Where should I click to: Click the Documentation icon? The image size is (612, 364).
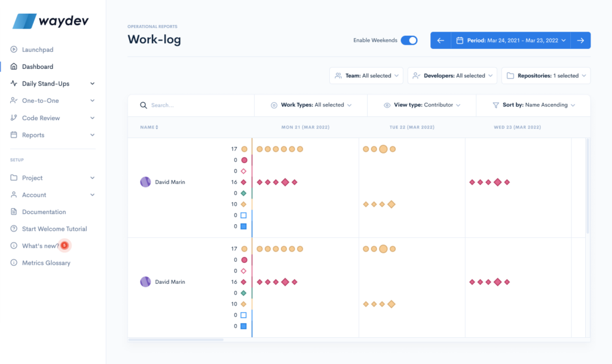point(14,212)
